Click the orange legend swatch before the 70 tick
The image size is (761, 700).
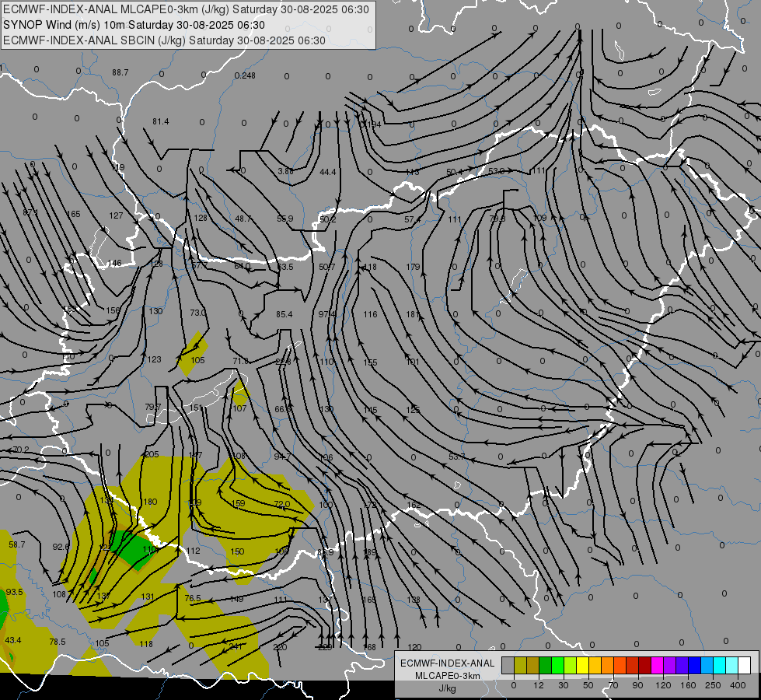pos(608,666)
